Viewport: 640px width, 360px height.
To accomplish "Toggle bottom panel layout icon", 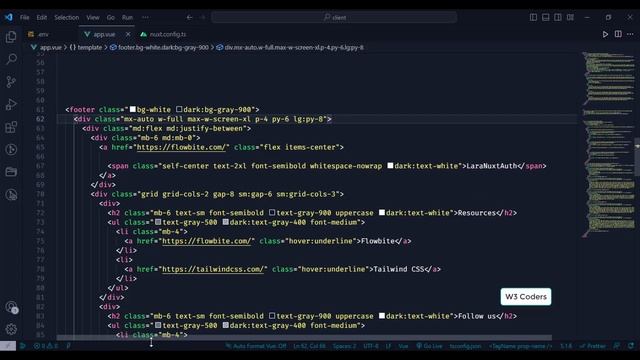I will click(x=545, y=17).
